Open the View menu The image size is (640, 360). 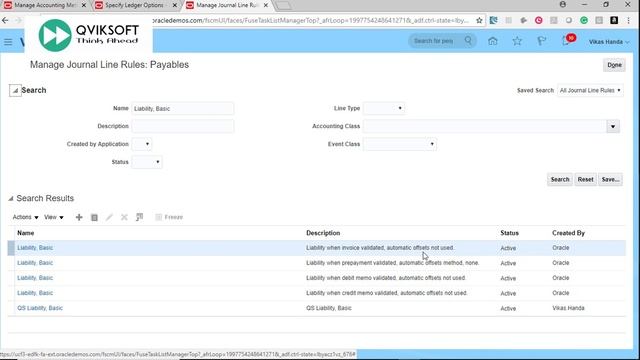[54, 217]
